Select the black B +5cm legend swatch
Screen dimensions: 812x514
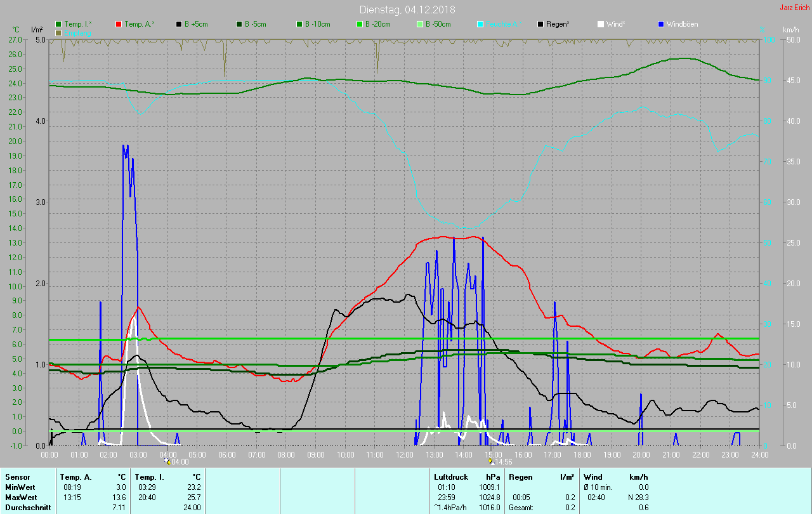[x=180, y=24]
